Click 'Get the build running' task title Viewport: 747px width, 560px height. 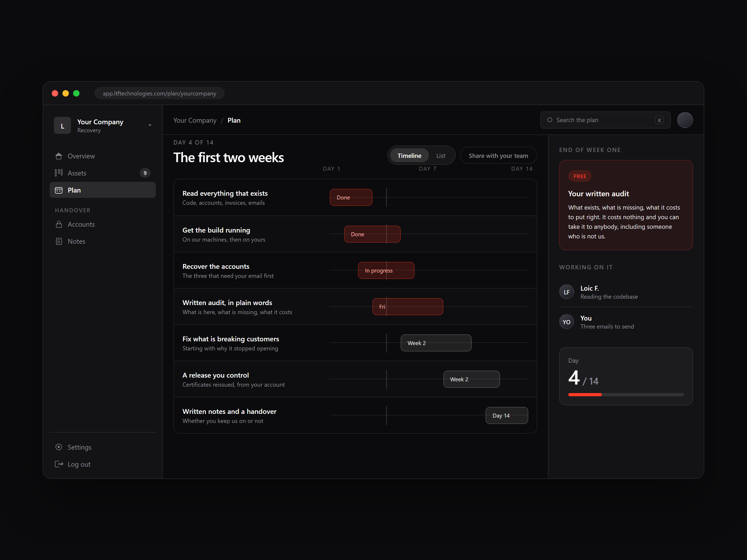click(x=216, y=230)
